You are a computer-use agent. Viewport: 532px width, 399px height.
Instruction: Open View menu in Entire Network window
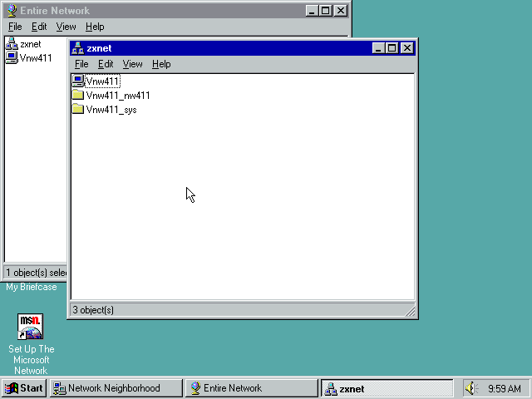point(66,27)
